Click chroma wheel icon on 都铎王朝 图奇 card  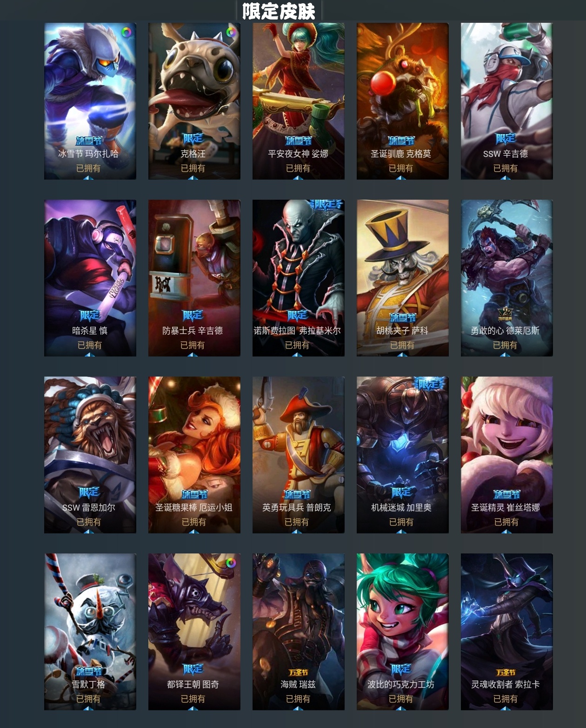[231, 563]
